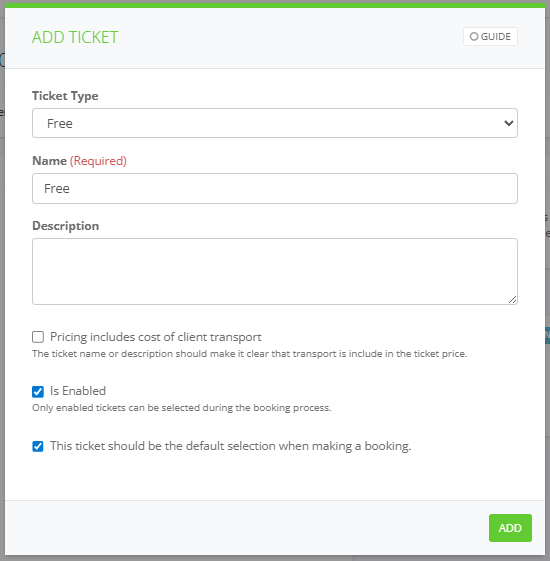Click the 'Ticket Type' field label
Image resolution: width=550 pixels, height=561 pixels.
pyautogui.click(x=65, y=96)
